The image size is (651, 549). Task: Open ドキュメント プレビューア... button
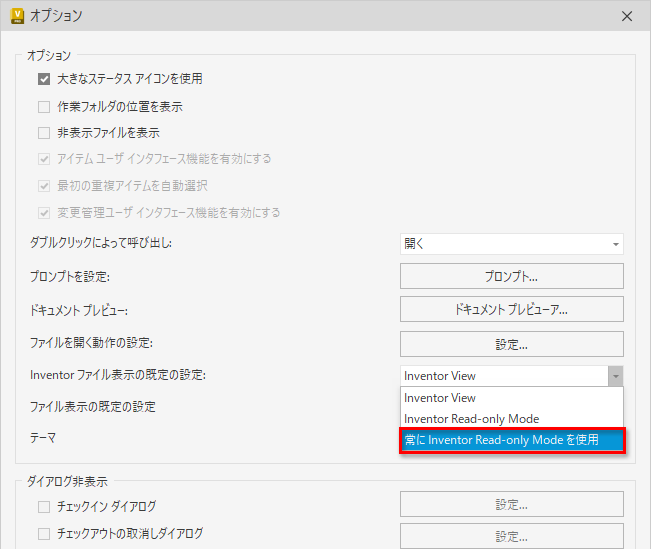coord(512,309)
